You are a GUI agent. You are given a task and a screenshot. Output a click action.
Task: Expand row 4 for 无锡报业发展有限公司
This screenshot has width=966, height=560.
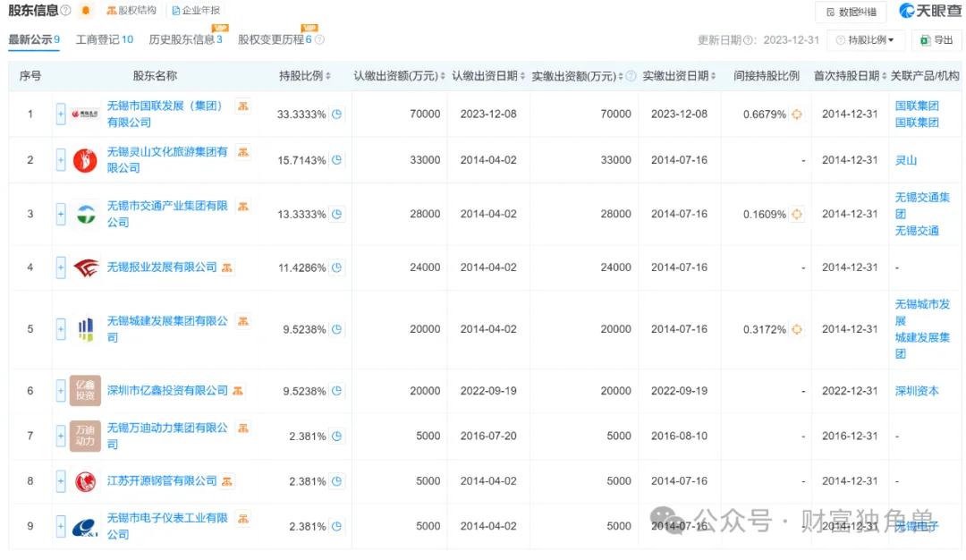pyautogui.click(x=61, y=268)
